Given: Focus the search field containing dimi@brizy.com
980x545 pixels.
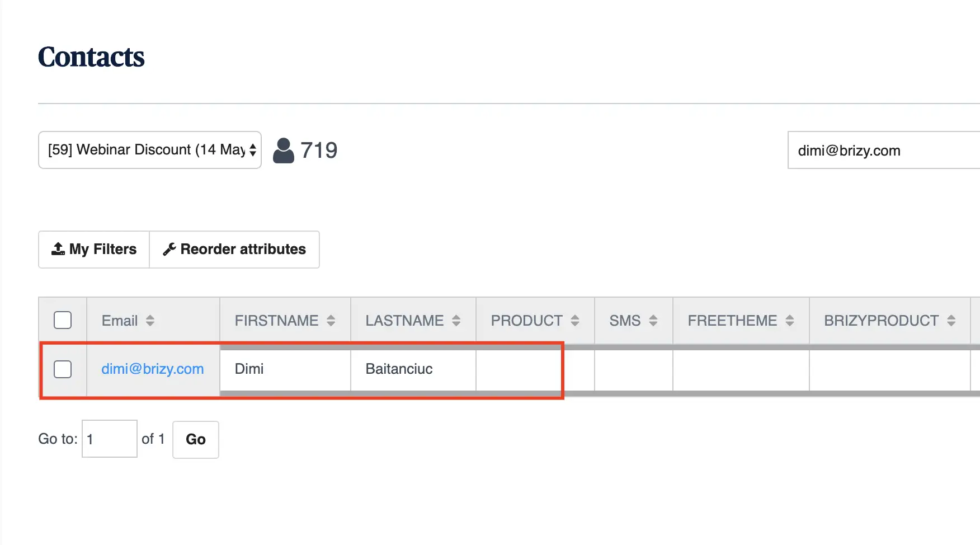Looking at the screenshot, I should [x=883, y=151].
